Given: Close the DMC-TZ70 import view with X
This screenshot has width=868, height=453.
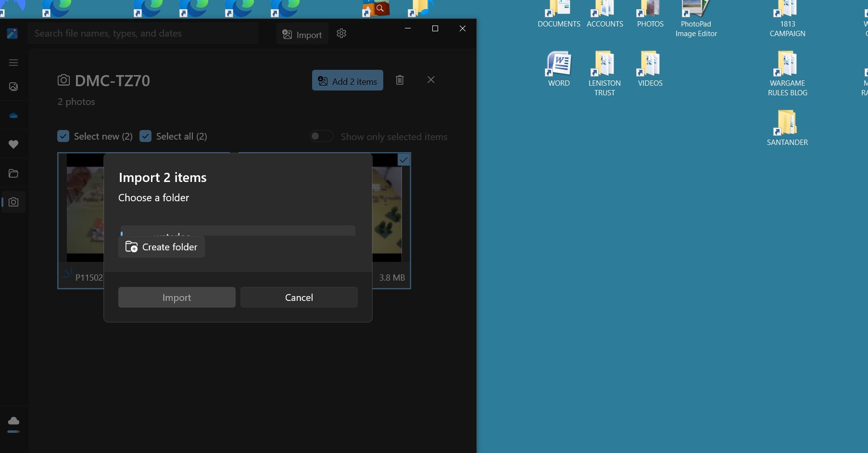Looking at the screenshot, I should [x=431, y=79].
